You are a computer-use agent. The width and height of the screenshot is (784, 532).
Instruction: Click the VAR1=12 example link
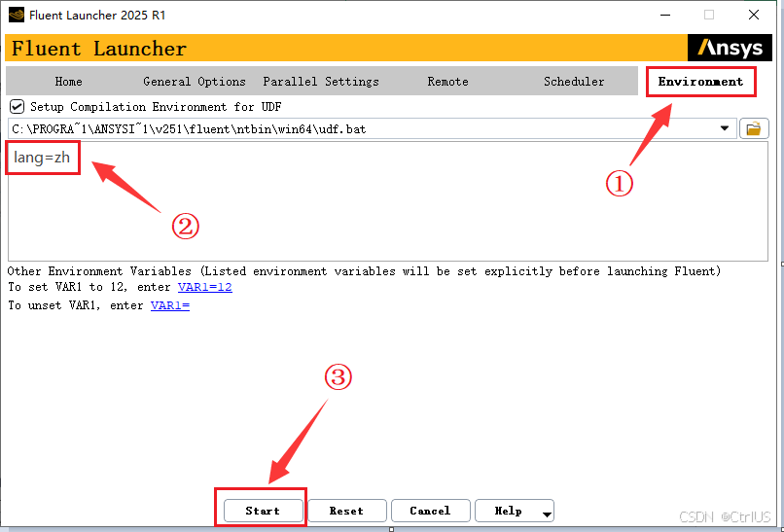[x=205, y=287]
